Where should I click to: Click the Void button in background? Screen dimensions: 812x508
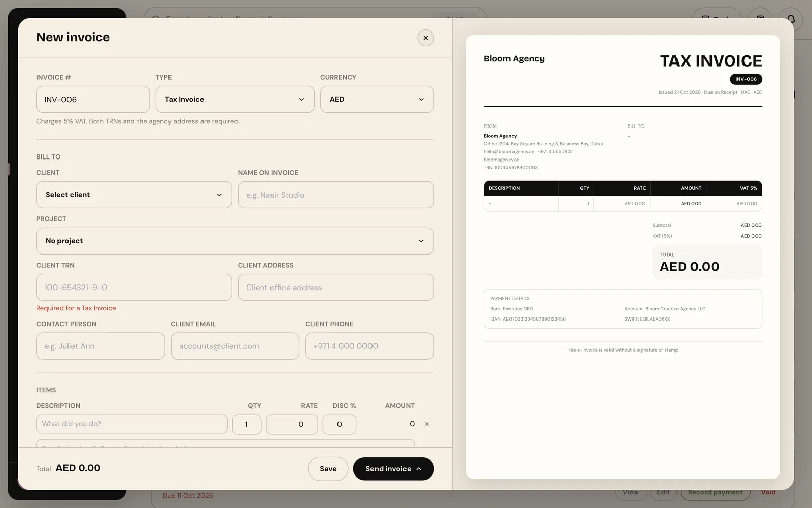pos(768,492)
